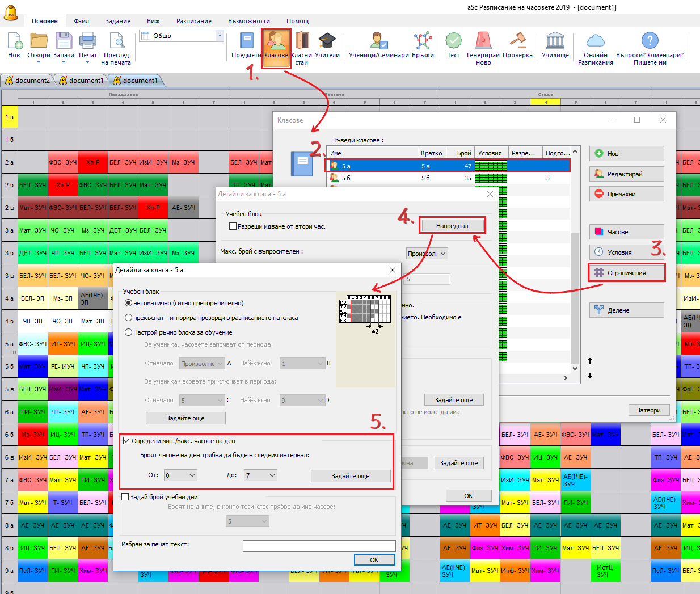
Task: Click the Ограничения button
Action: point(626,273)
